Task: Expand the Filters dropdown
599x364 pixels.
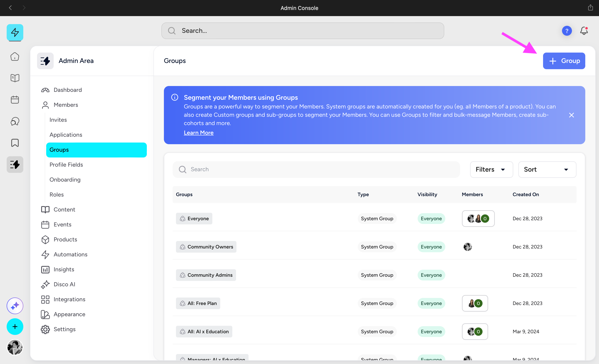Action: click(x=491, y=170)
